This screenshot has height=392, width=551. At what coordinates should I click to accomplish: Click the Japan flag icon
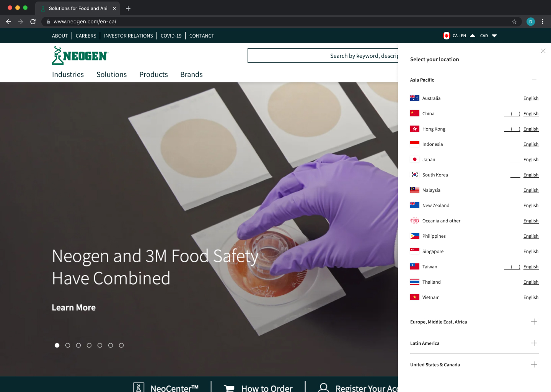tap(415, 159)
